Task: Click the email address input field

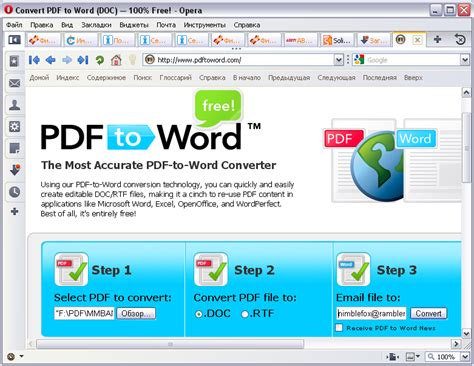Action: tap(371, 313)
